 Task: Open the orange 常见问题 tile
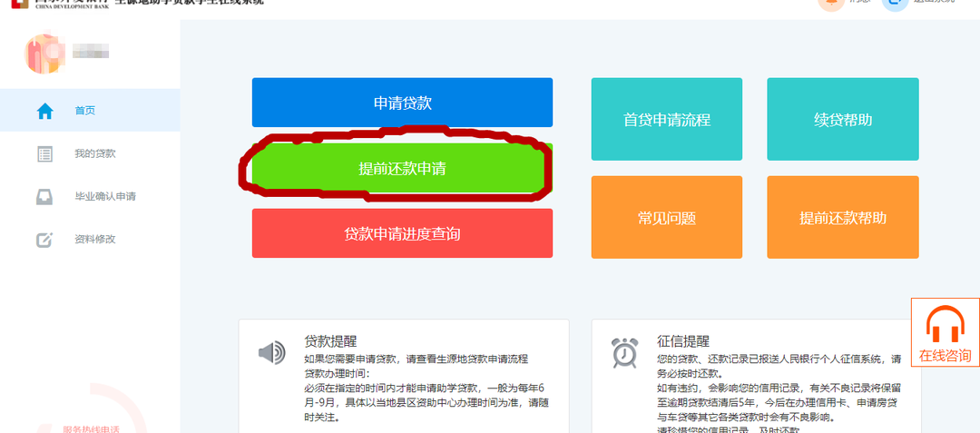pos(666,218)
